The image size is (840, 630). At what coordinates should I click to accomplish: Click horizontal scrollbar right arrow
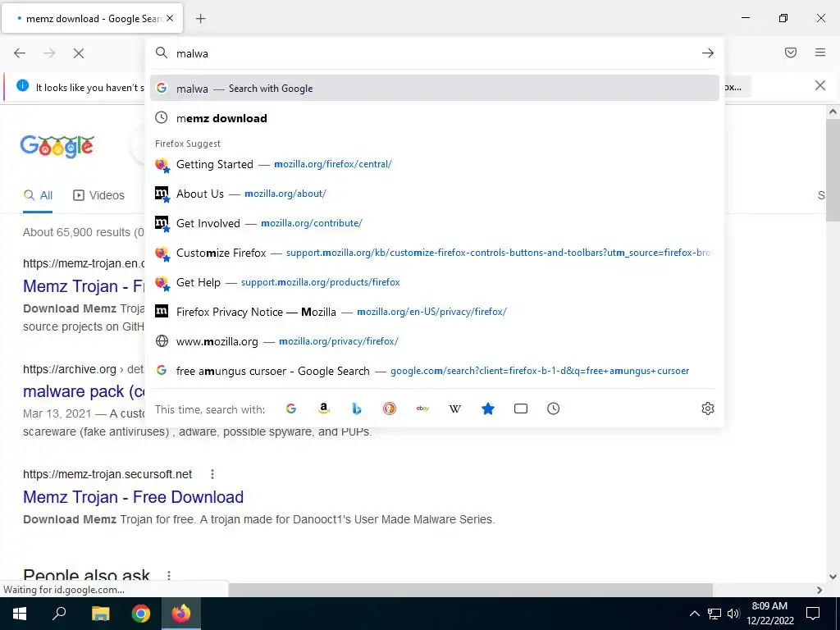[819, 590]
